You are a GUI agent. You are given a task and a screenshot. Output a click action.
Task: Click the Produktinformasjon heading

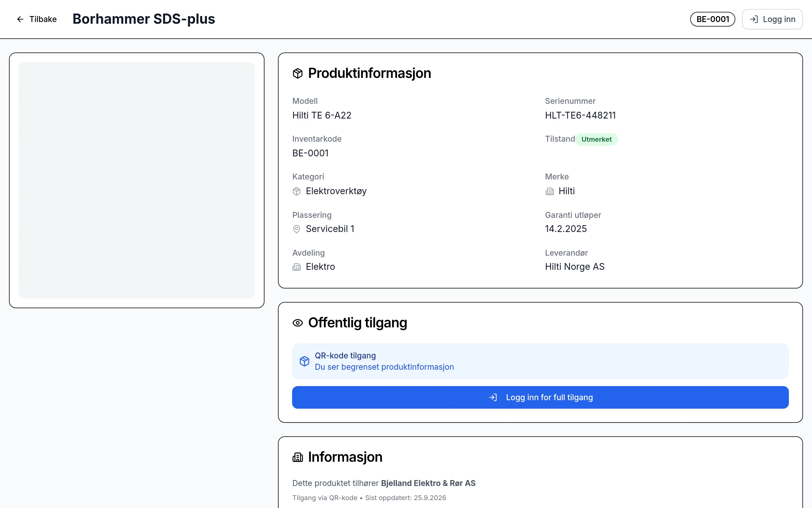[x=369, y=73]
